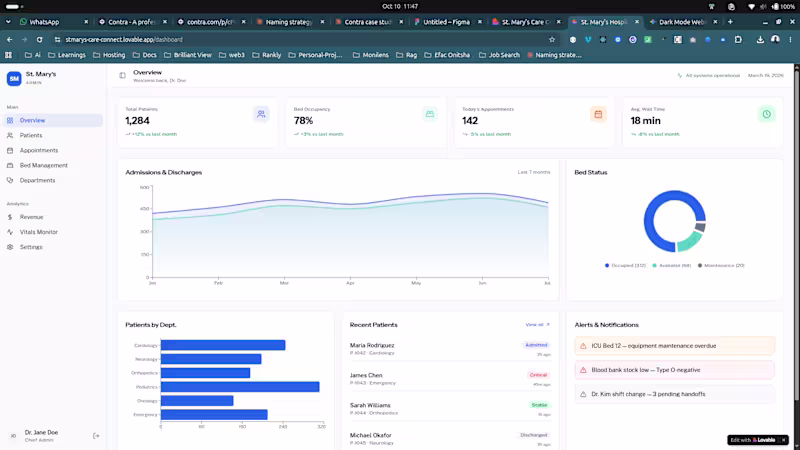
Task: Click the Today's Appointments calendar icon
Action: [598, 114]
